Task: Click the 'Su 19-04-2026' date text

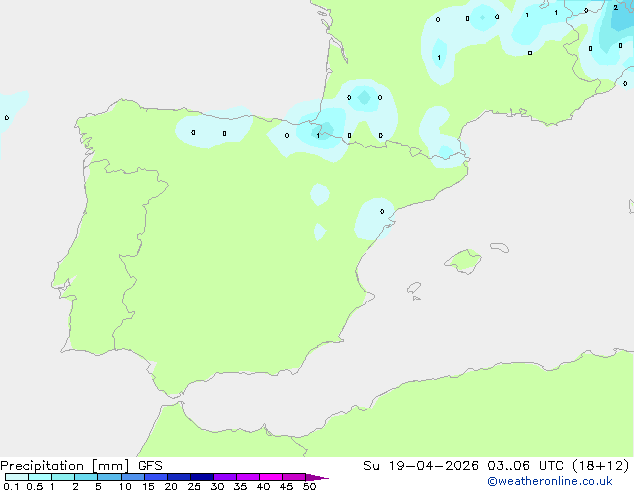Action: click(x=421, y=466)
